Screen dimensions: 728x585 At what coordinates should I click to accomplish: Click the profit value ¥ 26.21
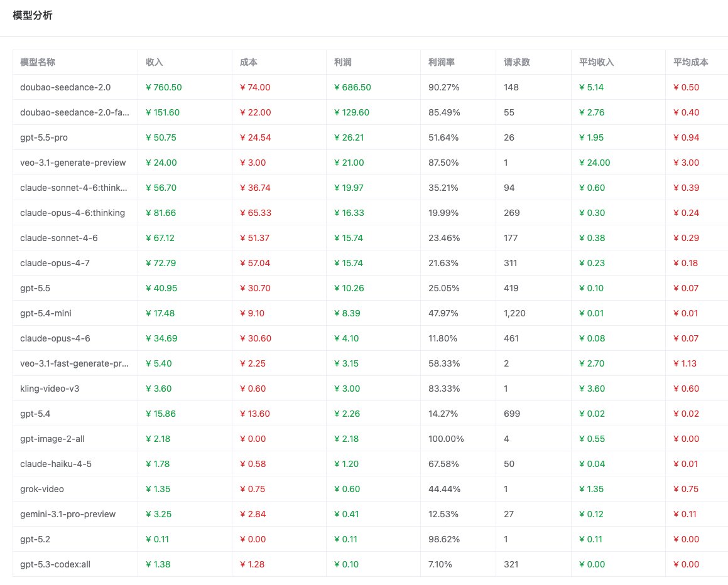(349, 137)
